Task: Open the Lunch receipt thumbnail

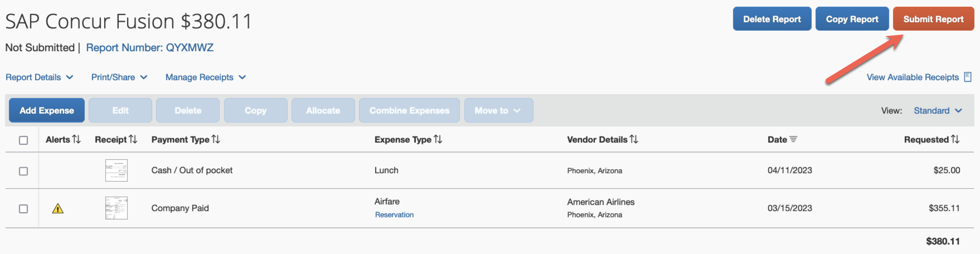Action: [117, 170]
